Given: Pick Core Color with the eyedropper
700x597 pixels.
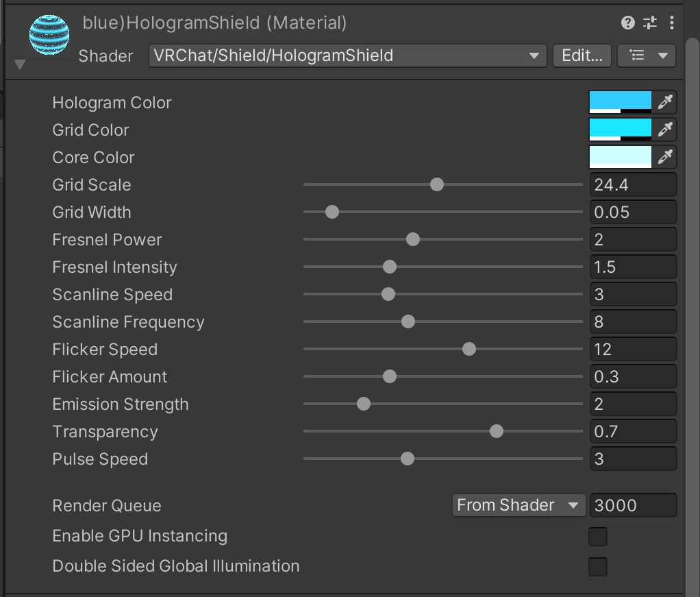Looking at the screenshot, I should click(x=665, y=157).
